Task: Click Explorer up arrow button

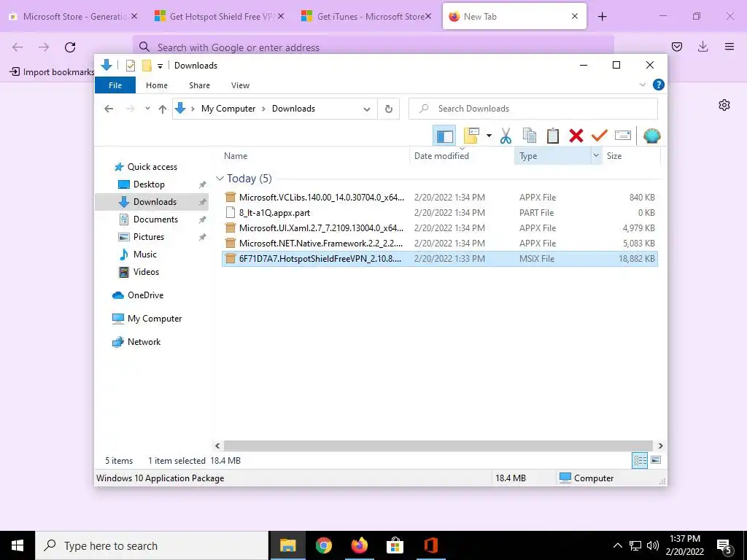Action: tap(163, 109)
